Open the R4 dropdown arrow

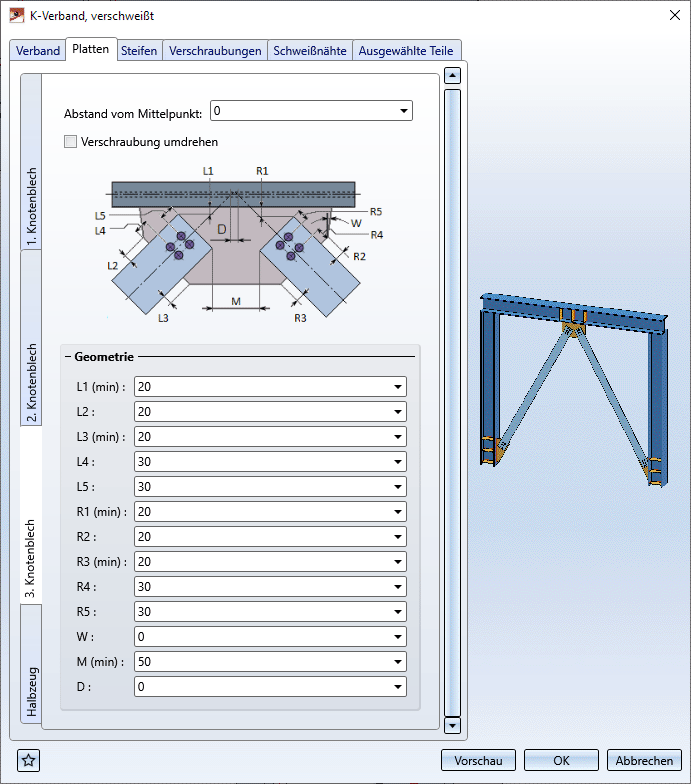[398, 586]
